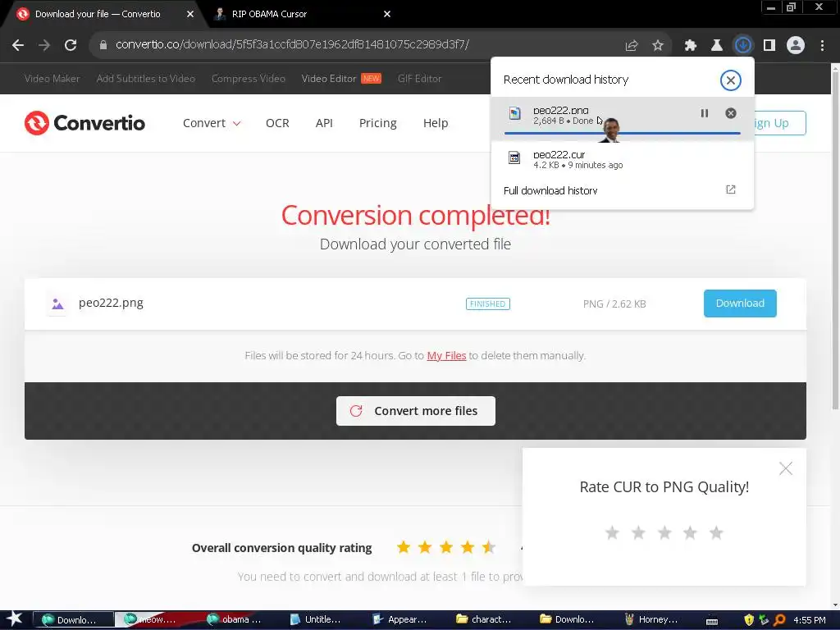Rate quality with the fourth star
This screenshot has width=840, height=630.
[690, 532]
